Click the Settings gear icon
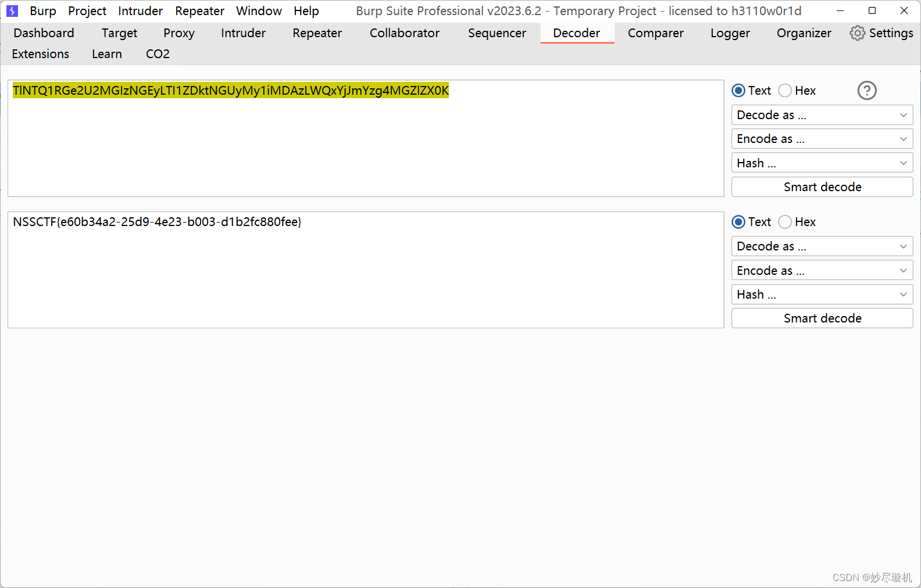Image resolution: width=921 pixels, height=588 pixels. (x=857, y=33)
